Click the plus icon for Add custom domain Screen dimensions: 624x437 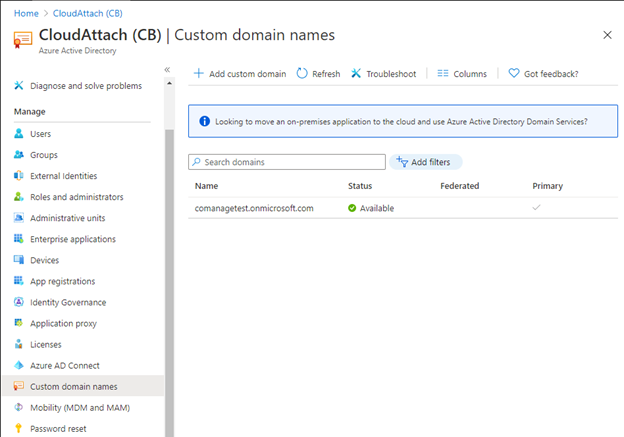[198, 73]
